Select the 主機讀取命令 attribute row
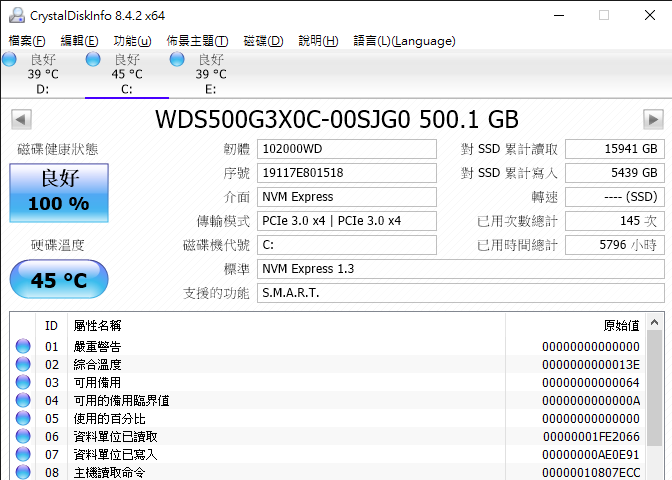Image resolution: width=672 pixels, height=480 pixels. [328, 472]
